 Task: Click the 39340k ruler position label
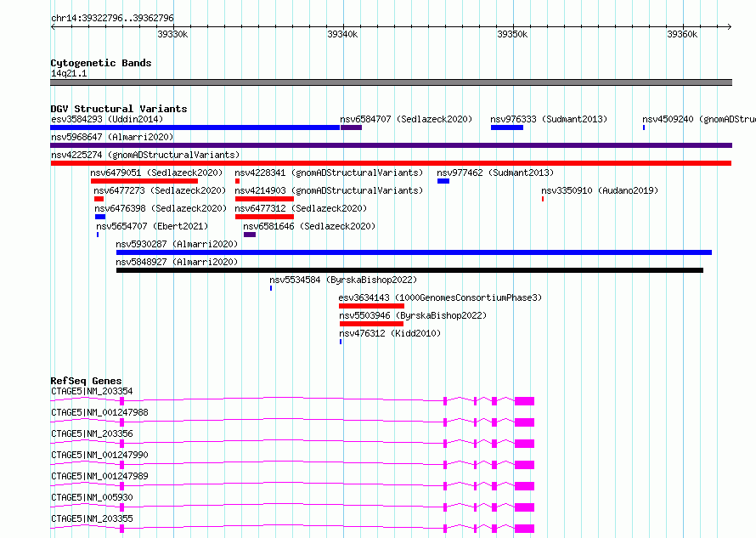point(342,34)
